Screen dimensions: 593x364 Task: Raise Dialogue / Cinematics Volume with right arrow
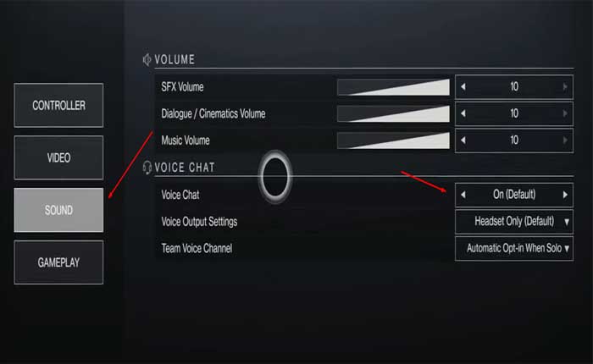pos(565,113)
